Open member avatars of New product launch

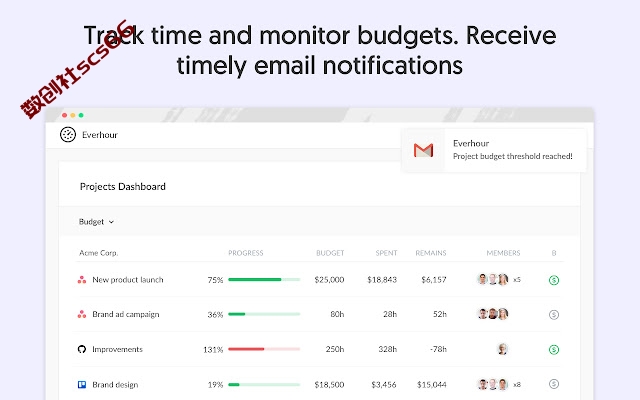point(493,280)
